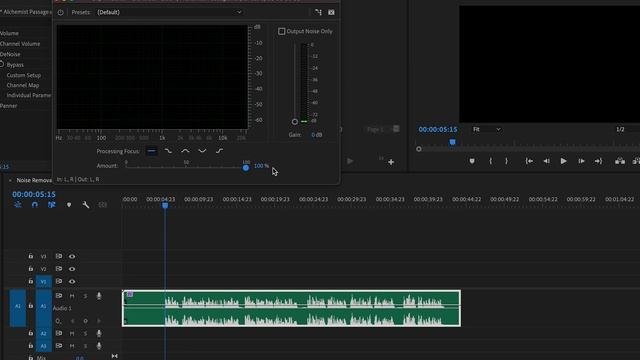The width and height of the screenshot is (640, 360).
Task: Click voice-over record mic on A3
Action: tap(99, 346)
